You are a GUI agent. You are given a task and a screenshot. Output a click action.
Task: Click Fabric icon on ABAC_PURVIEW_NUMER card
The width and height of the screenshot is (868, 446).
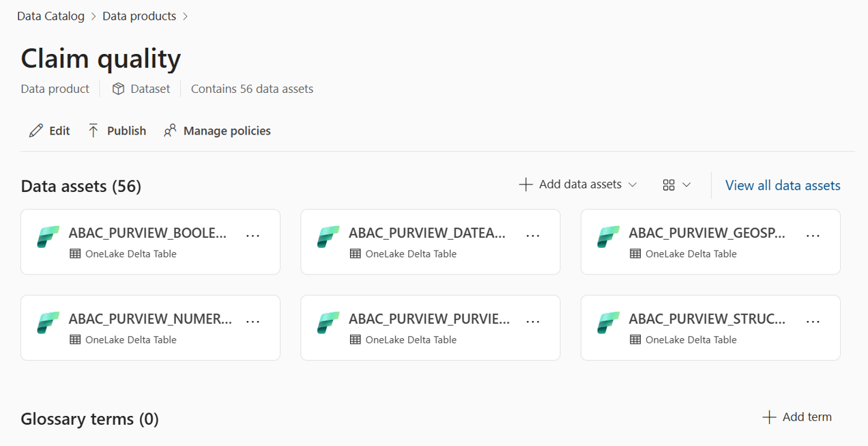48,323
